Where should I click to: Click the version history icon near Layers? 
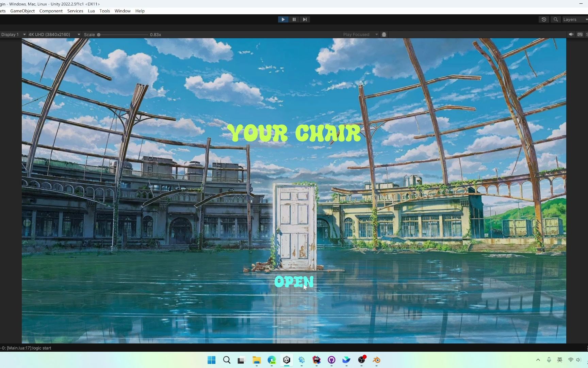[543, 19]
